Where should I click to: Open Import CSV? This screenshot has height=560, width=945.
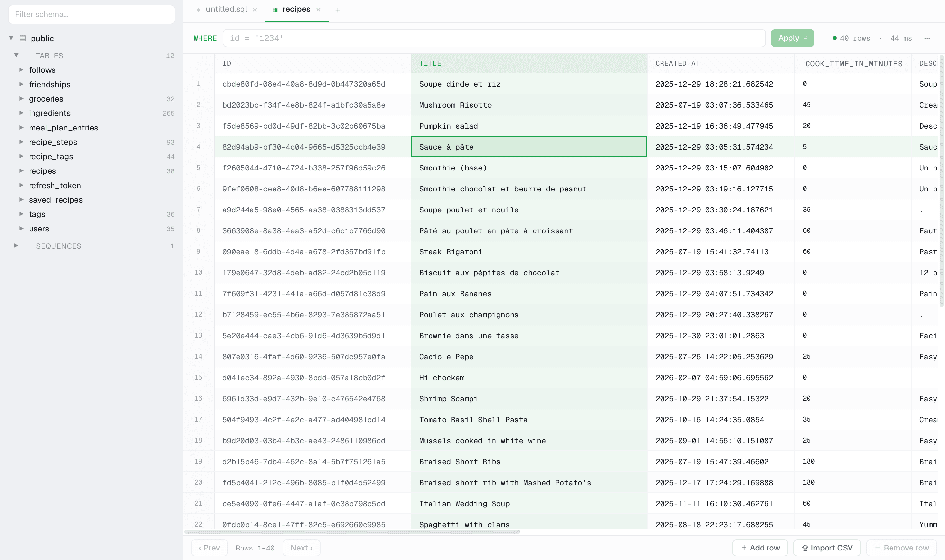827,548
